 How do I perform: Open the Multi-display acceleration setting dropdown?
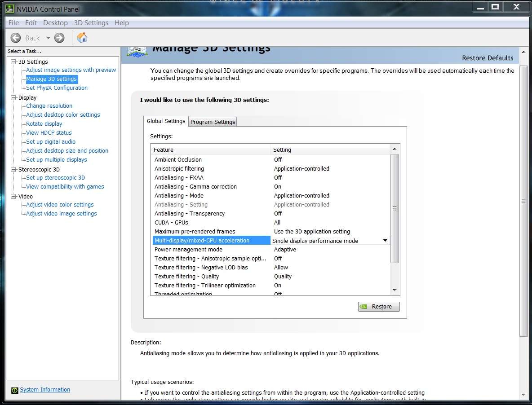[385, 241]
